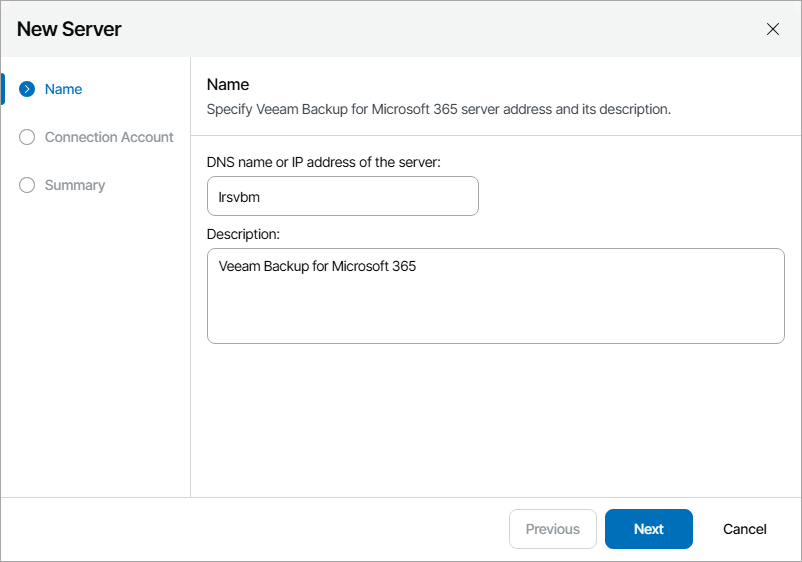This screenshot has width=802, height=562.
Task: Click the 'Specify Veeam Backup' instruction text
Action: click(438, 109)
